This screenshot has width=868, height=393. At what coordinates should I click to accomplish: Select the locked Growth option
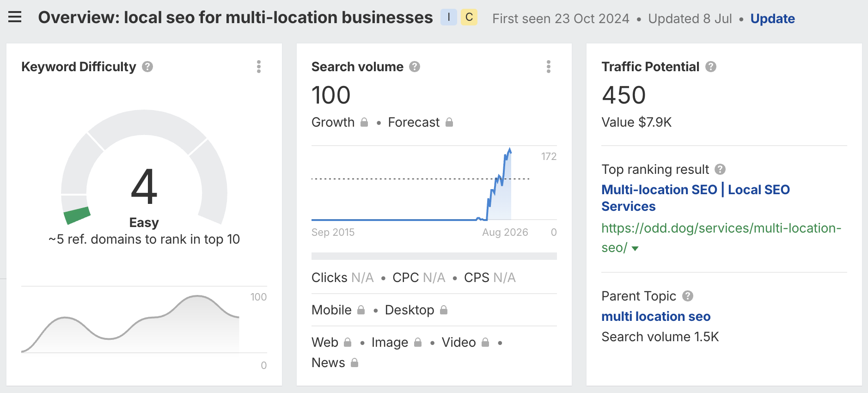click(x=340, y=122)
